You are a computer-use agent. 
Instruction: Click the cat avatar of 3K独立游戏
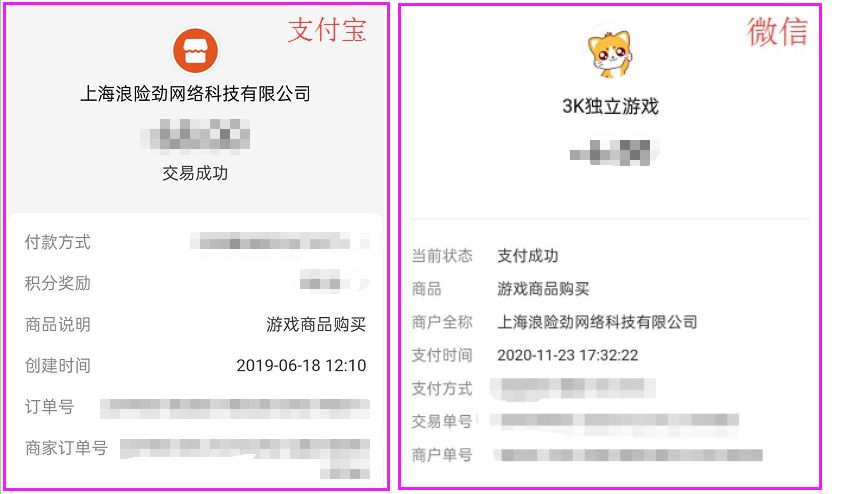tap(610, 54)
